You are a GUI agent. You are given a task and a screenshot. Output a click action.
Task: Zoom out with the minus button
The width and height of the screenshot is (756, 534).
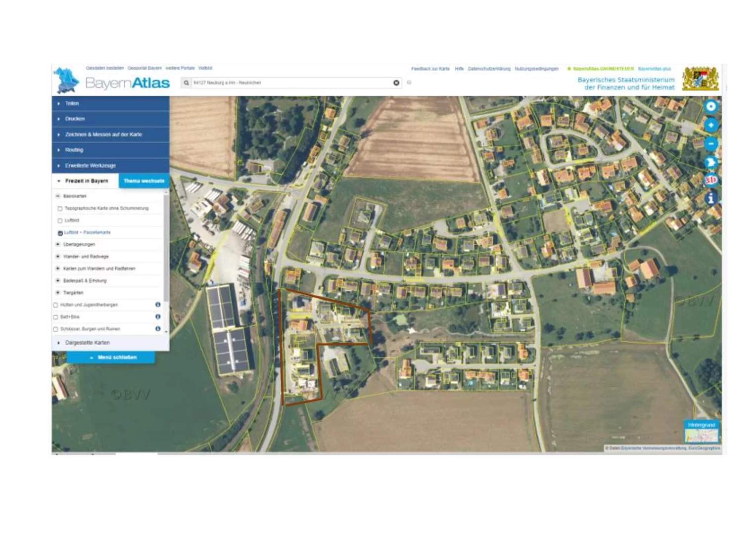[x=710, y=144]
